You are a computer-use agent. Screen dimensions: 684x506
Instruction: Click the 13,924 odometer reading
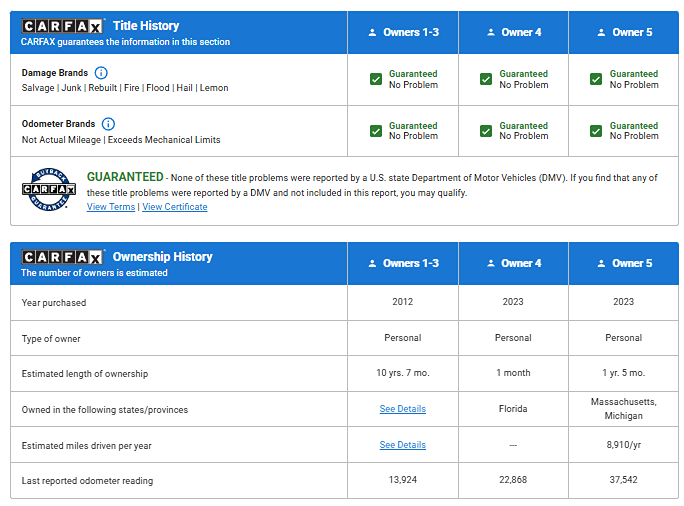403,480
